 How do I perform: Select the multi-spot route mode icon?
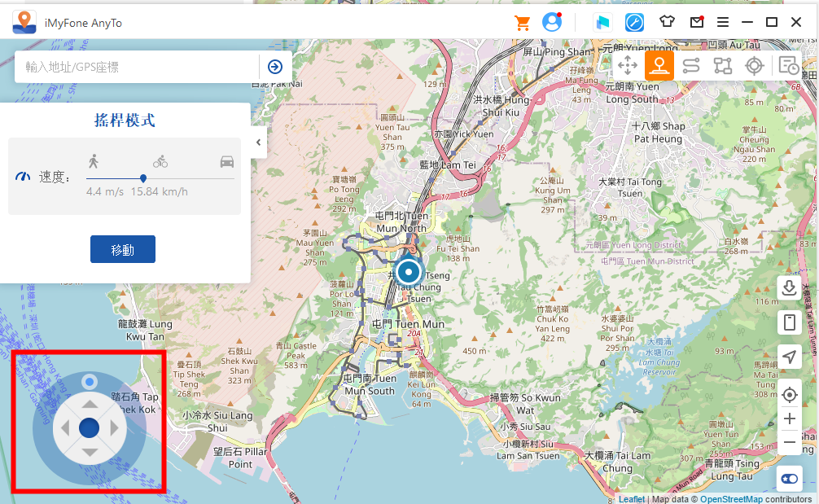[x=722, y=66]
